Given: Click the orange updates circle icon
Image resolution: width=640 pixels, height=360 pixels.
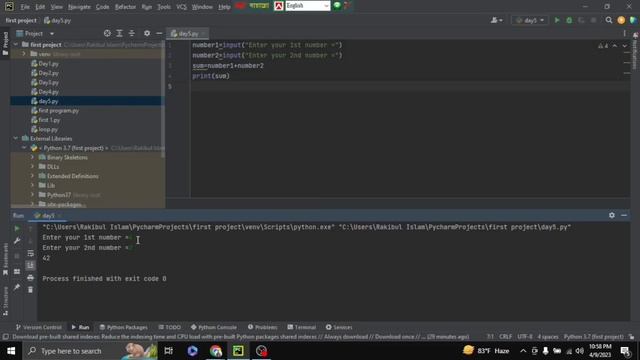Looking at the screenshot, I should [x=621, y=20].
